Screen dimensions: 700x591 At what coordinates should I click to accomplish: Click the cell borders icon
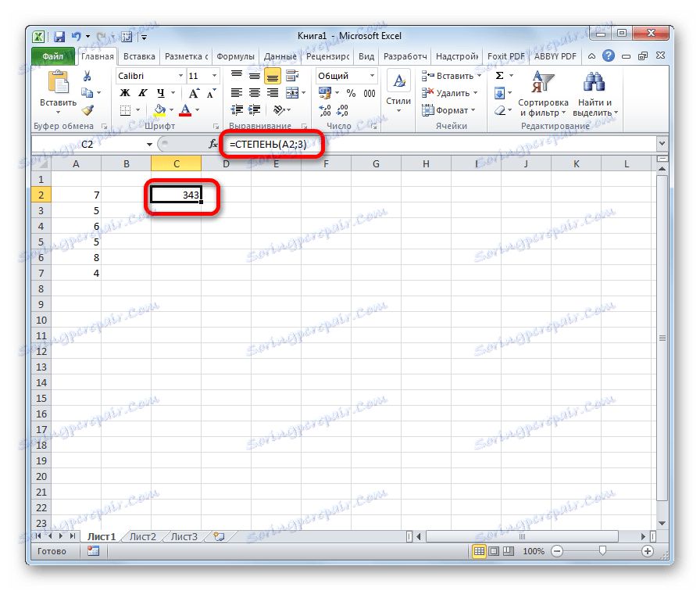[x=126, y=110]
